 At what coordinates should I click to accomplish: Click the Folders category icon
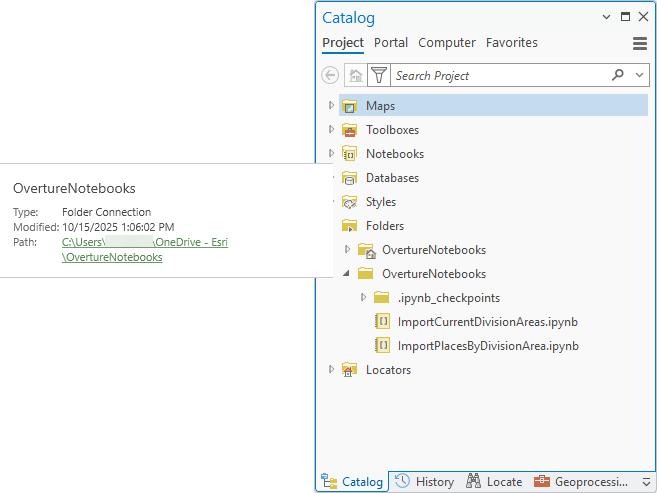[x=349, y=226]
